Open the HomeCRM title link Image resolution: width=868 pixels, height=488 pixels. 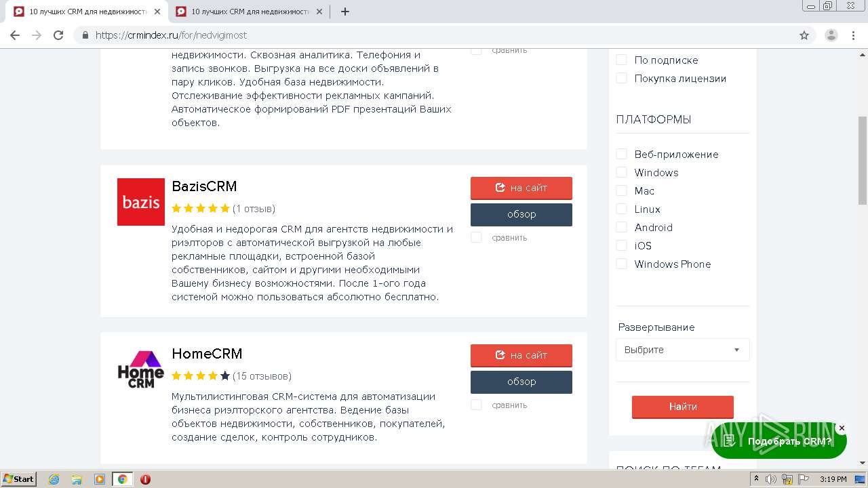click(207, 354)
